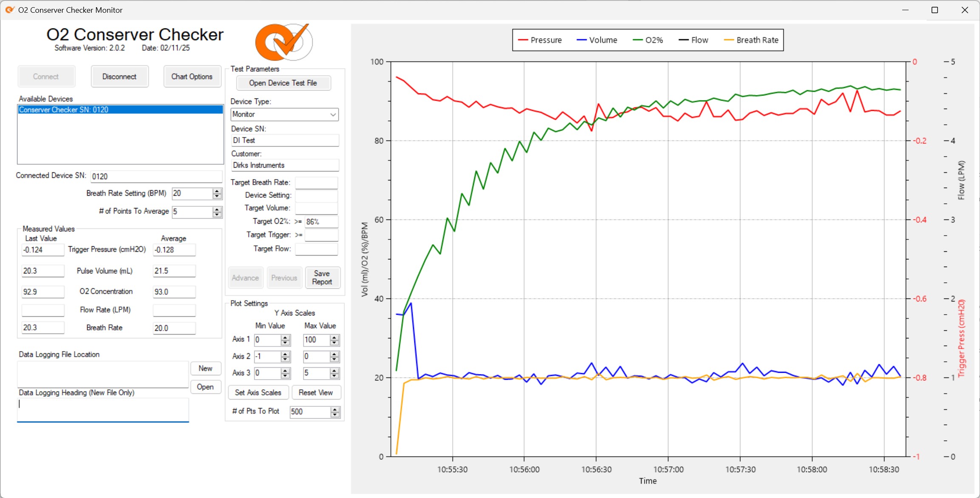The width and height of the screenshot is (980, 498).
Task: Click Flow Rate Last Value field
Action: 43,310
